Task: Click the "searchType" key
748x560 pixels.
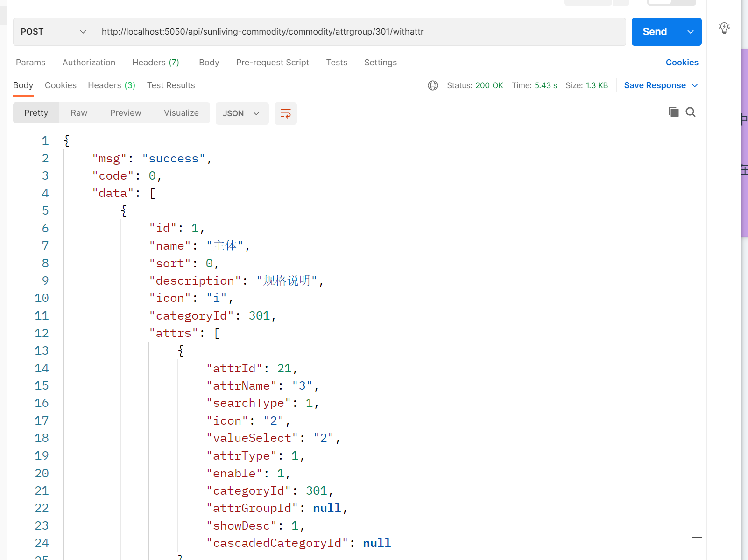Action: click(x=248, y=403)
